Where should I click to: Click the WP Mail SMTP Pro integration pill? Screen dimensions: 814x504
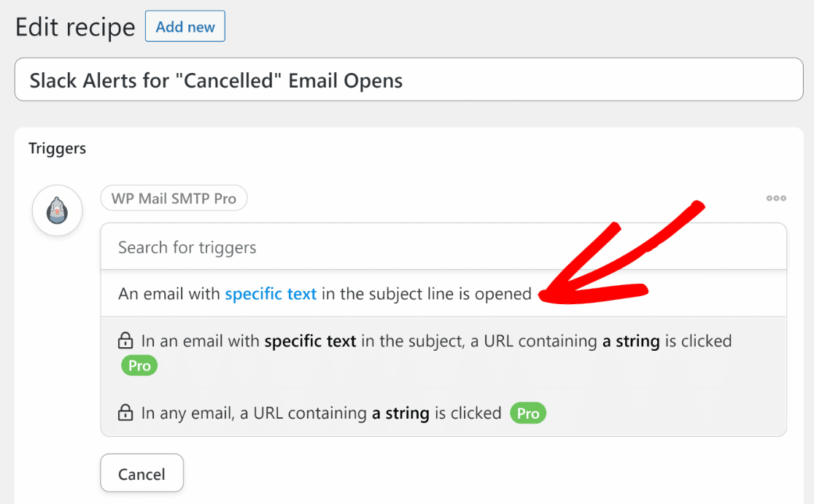point(174,198)
